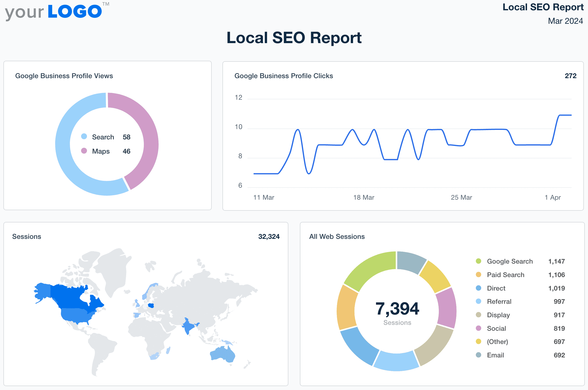The width and height of the screenshot is (588, 390).
Task: Expand the All Web Sessions panel
Action: pos(337,237)
